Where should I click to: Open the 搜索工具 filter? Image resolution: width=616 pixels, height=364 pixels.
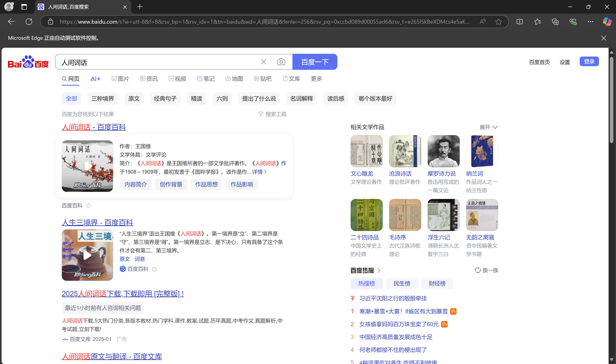pyautogui.click(x=272, y=114)
